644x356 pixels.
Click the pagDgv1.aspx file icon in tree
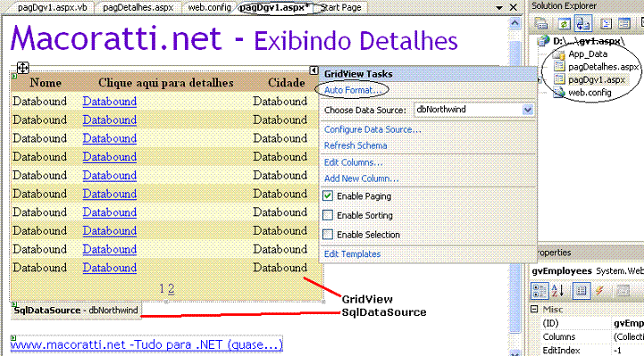pos(559,79)
